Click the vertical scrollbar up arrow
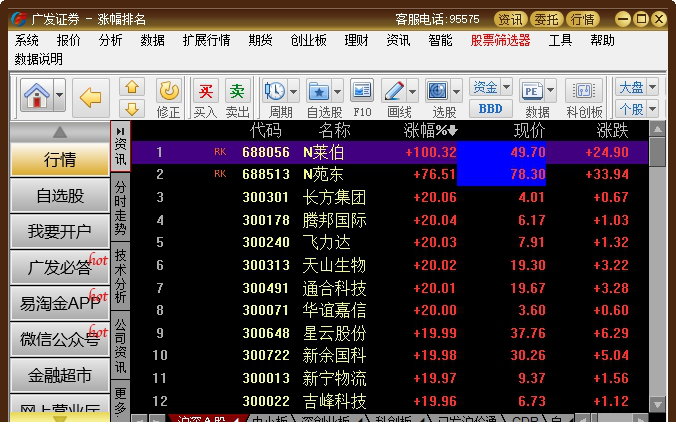Viewport: 676px width, 438px height. tap(657, 129)
